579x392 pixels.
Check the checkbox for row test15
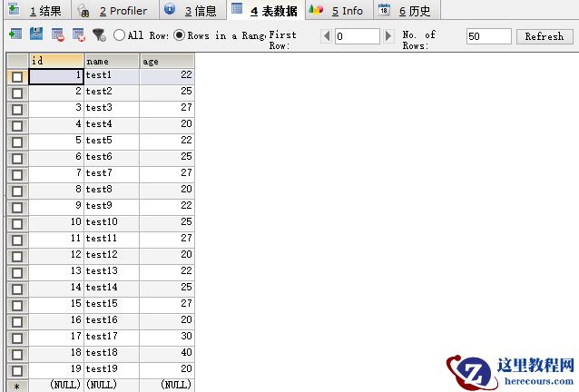coord(17,306)
